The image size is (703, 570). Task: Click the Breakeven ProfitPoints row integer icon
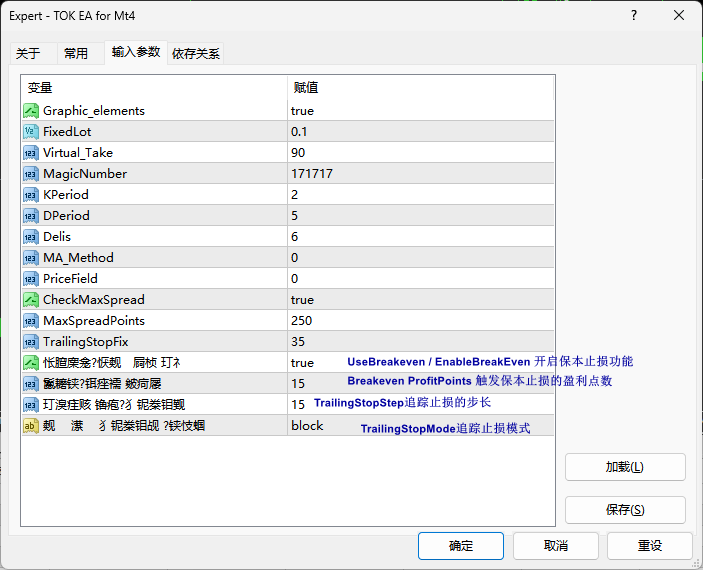[x=31, y=384]
